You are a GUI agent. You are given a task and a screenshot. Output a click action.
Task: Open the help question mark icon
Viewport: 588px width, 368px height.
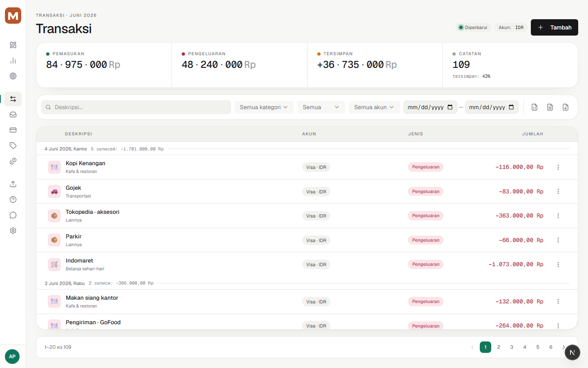click(13, 200)
